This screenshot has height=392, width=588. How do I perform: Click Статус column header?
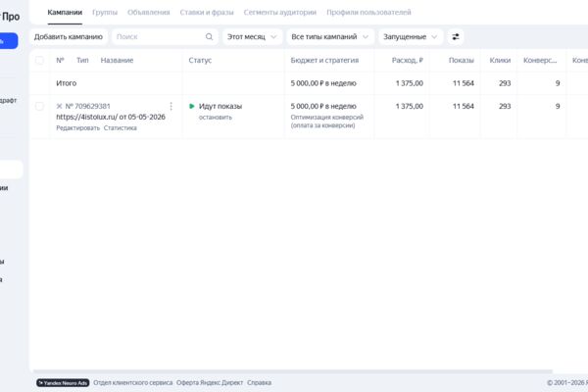click(200, 60)
